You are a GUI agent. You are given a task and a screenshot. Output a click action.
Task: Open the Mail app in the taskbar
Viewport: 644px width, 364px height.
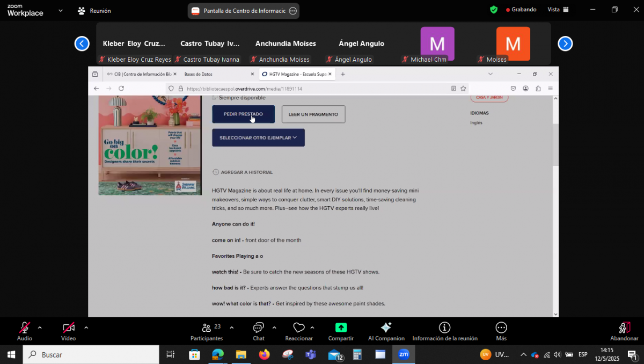point(335,354)
